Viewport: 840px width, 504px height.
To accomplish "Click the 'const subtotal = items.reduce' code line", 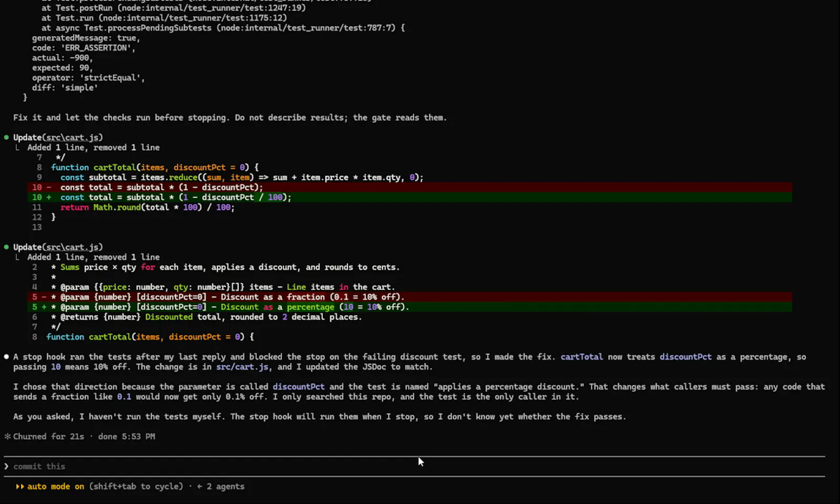I will (x=242, y=177).
